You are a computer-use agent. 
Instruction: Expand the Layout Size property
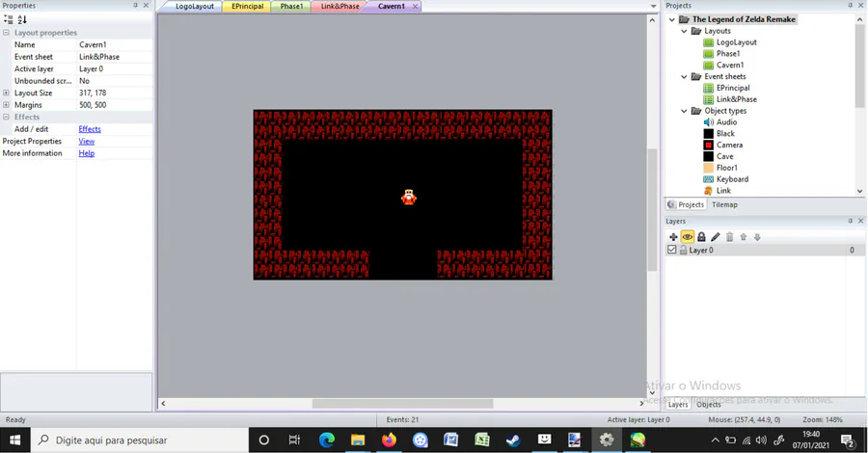pos(6,93)
